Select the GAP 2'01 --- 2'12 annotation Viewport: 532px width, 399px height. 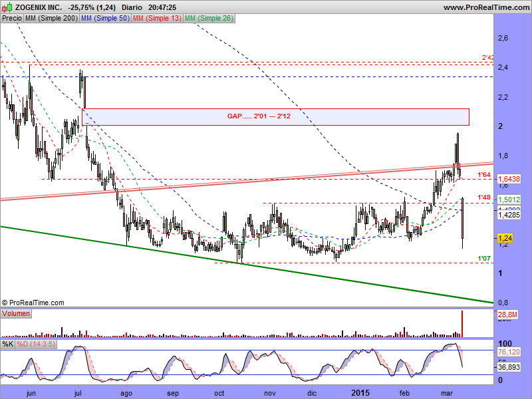[259, 116]
